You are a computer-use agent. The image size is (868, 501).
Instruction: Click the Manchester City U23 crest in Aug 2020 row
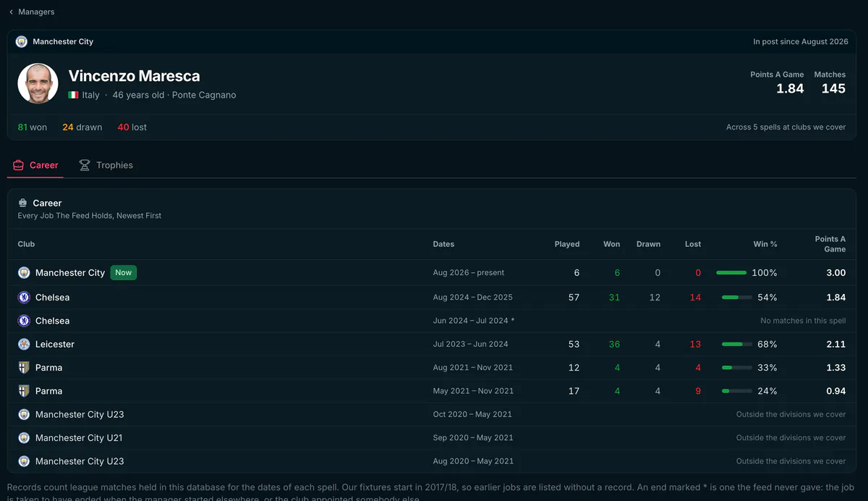24,460
